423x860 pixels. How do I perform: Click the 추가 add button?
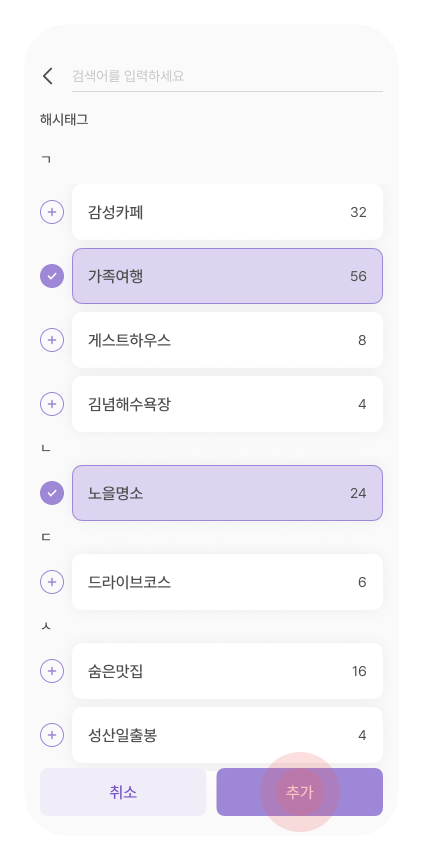(300, 792)
